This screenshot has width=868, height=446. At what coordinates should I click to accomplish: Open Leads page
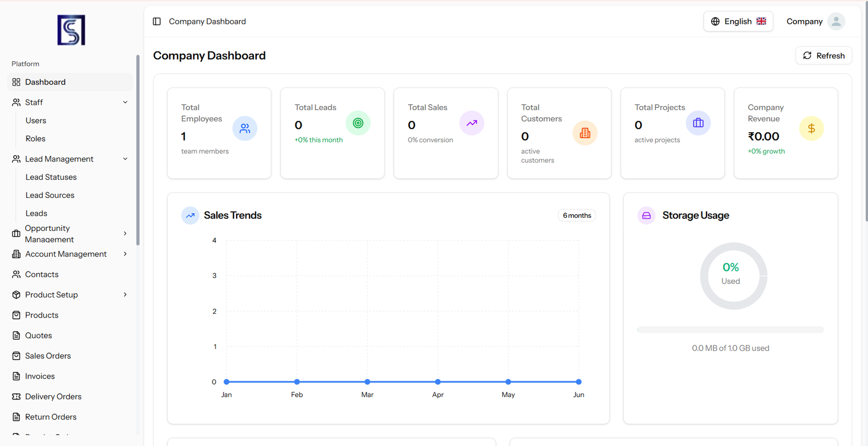point(36,214)
